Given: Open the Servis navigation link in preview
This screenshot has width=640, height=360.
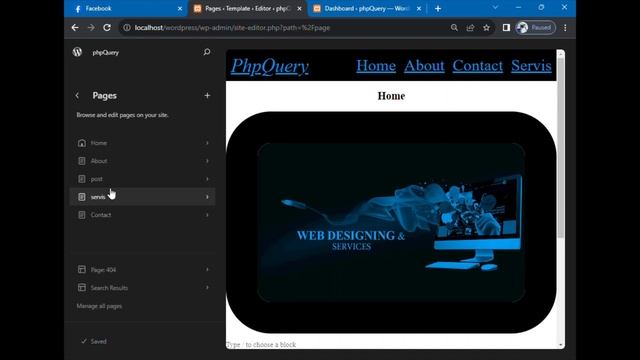Looking at the screenshot, I should [x=531, y=66].
